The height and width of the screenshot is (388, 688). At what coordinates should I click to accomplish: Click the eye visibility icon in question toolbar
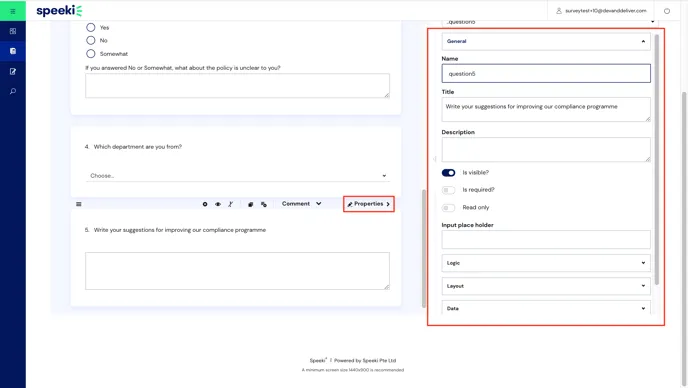[x=218, y=204]
